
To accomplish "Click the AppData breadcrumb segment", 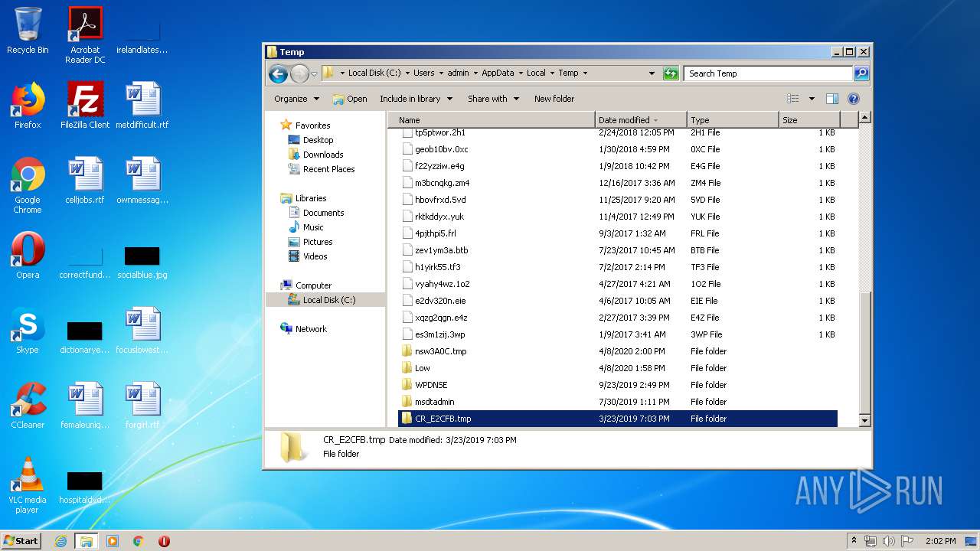I will click(498, 73).
